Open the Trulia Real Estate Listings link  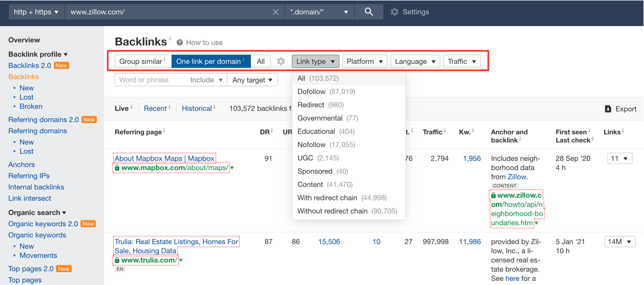tap(176, 246)
